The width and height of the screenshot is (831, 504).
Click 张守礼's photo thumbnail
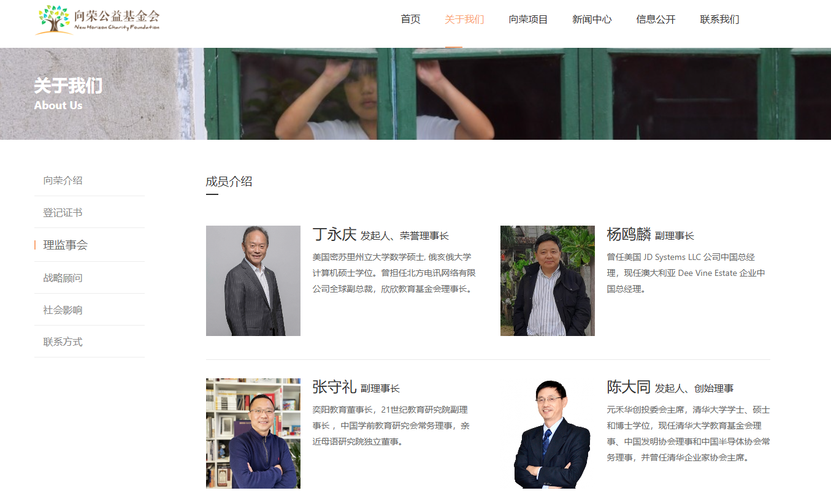(253, 433)
